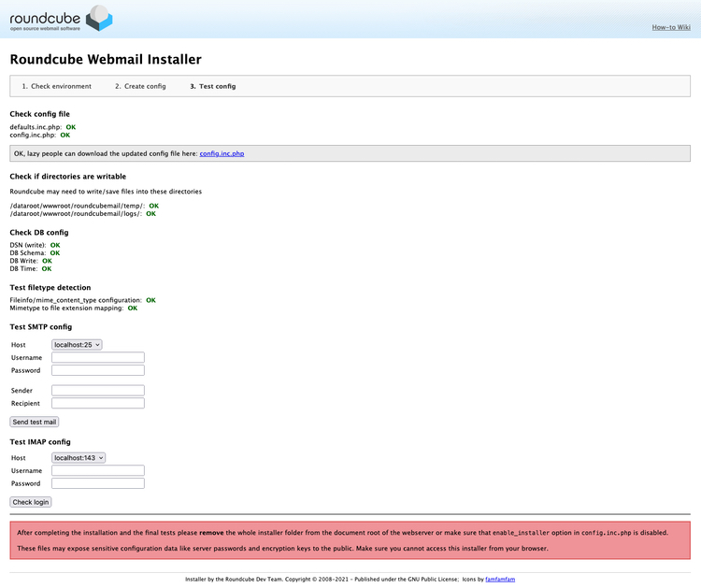
Task: Focus the IMAP Username field
Action: 98,470
